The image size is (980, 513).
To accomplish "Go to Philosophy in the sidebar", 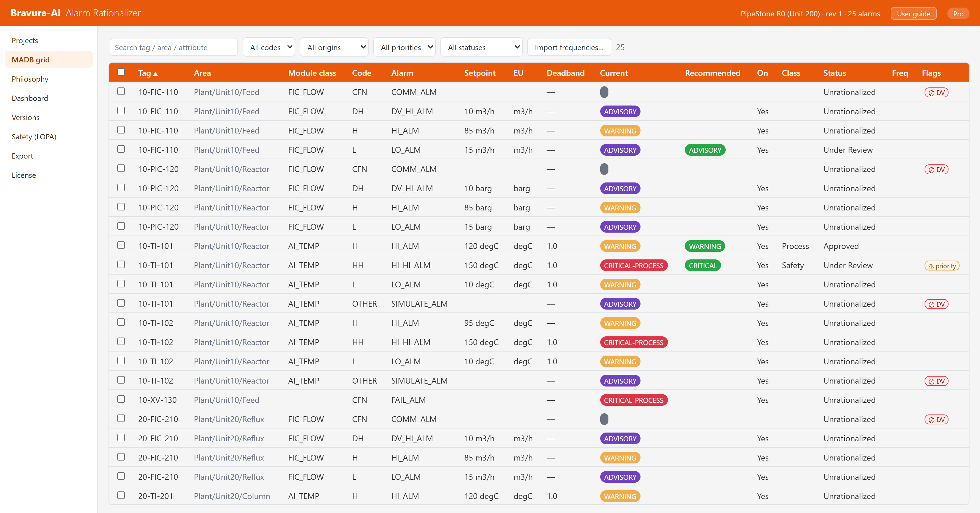I will tap(49, 79).
